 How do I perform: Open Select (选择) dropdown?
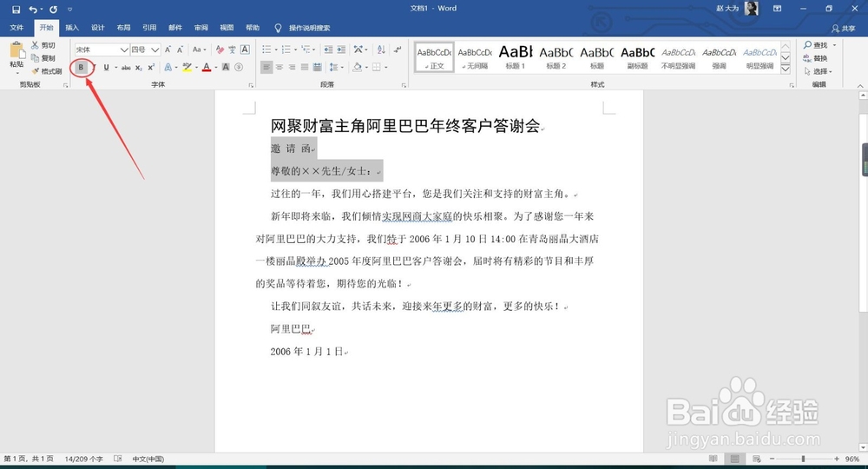tap(819, 71)
